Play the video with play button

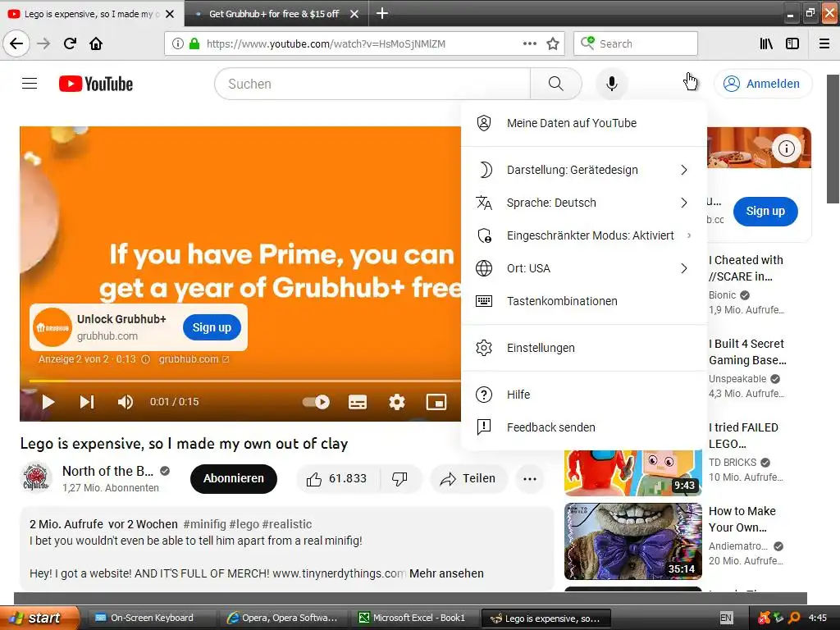(48, 402)
